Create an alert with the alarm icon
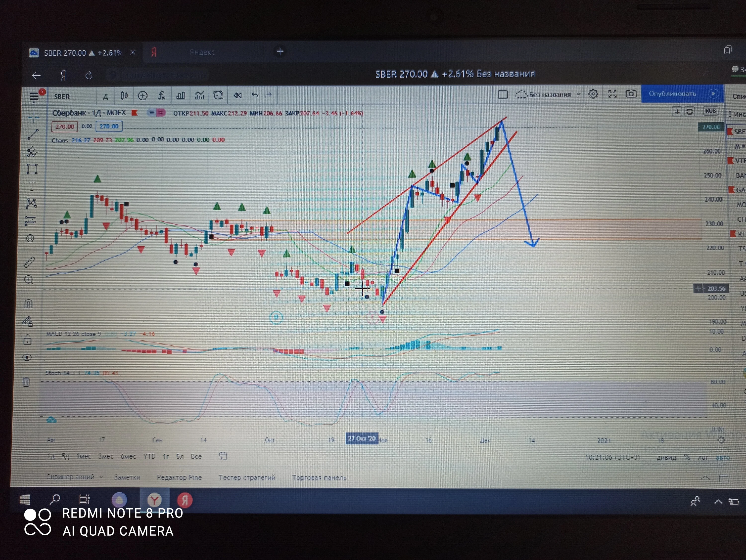The image size is (746, 560). point(218,96)
